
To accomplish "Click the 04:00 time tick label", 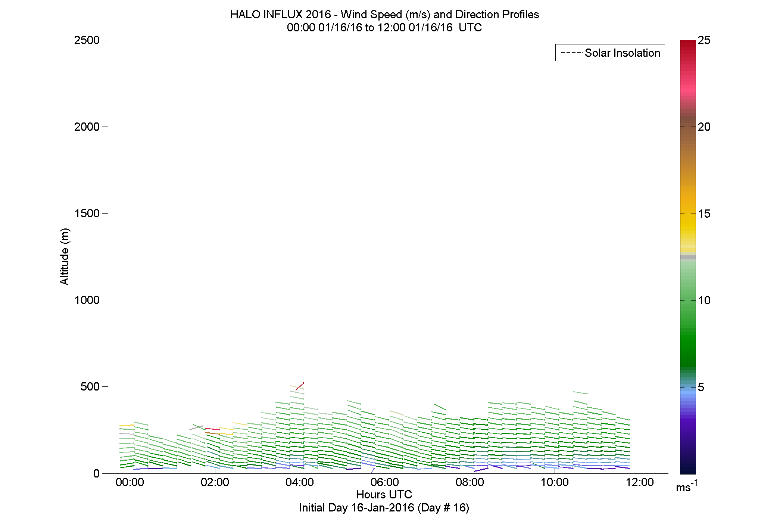I will (x=300, y=482).
